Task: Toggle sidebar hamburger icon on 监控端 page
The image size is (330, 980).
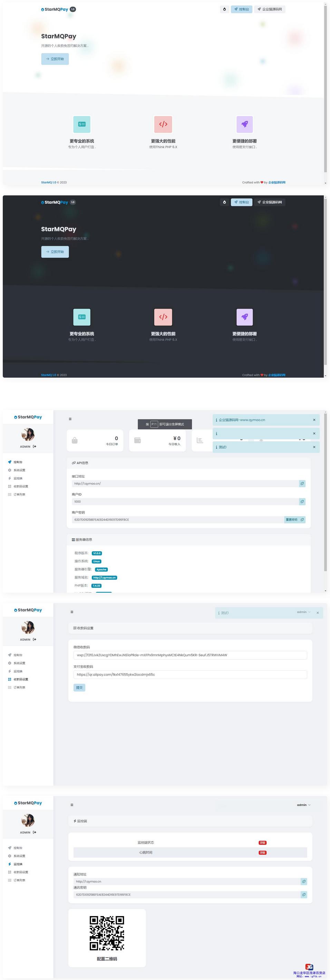Action: point(72,805)
